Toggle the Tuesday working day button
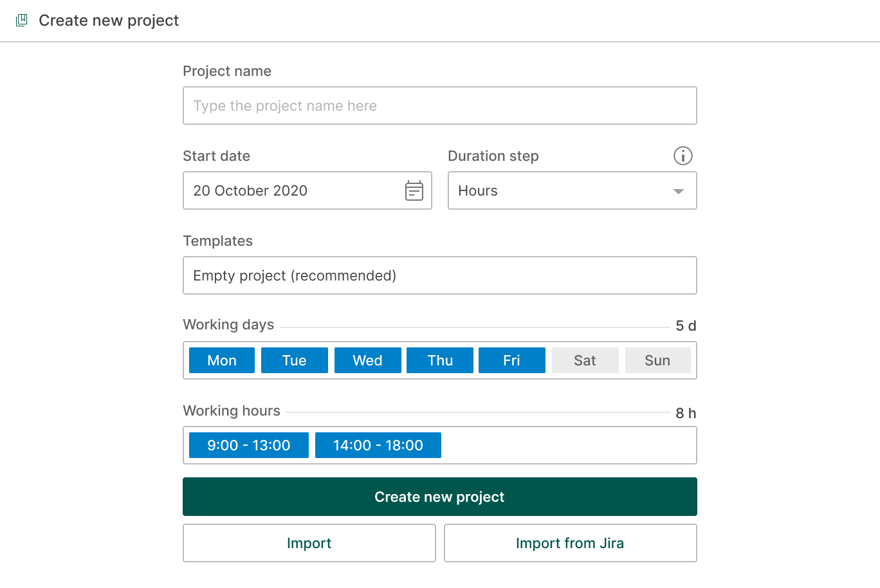The width and height of the screenshot is (880, 588). pyautogui.click(x=294, y=360)
